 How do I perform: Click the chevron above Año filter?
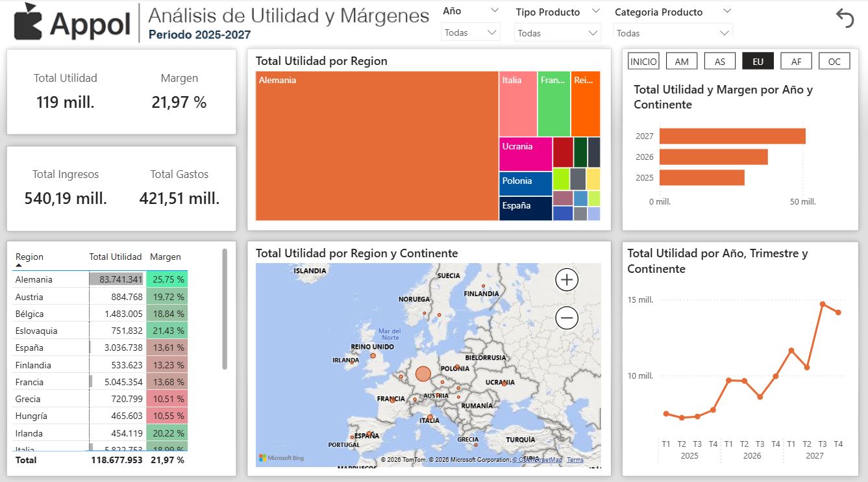click(x=495, y=10)
